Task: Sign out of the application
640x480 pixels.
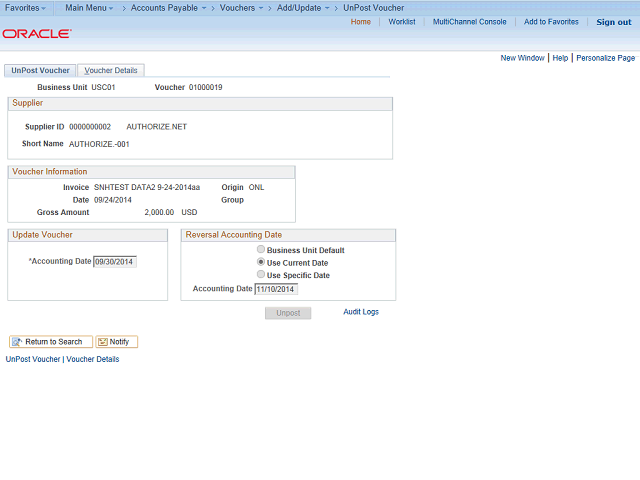Action: pyautogui.click(x=613, y=22)
